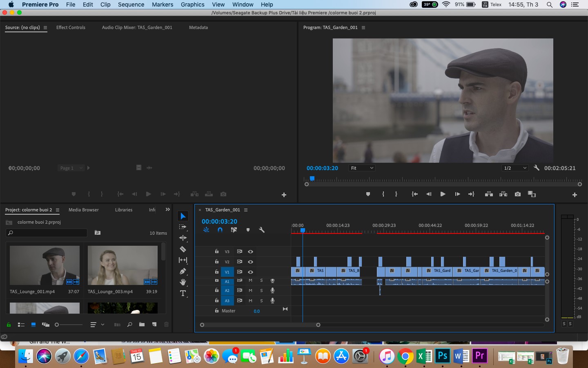Add marker in Program monitor
This screenshot has width=588, height=368.
[x=368, y=194]
